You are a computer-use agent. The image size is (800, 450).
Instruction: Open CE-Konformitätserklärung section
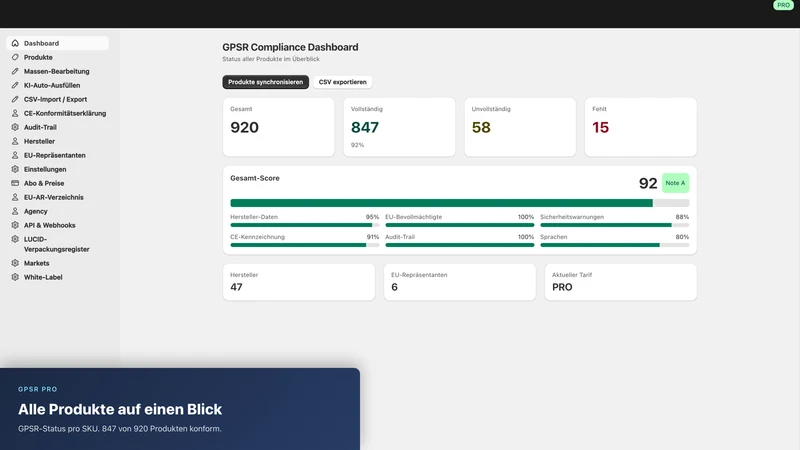57,113
